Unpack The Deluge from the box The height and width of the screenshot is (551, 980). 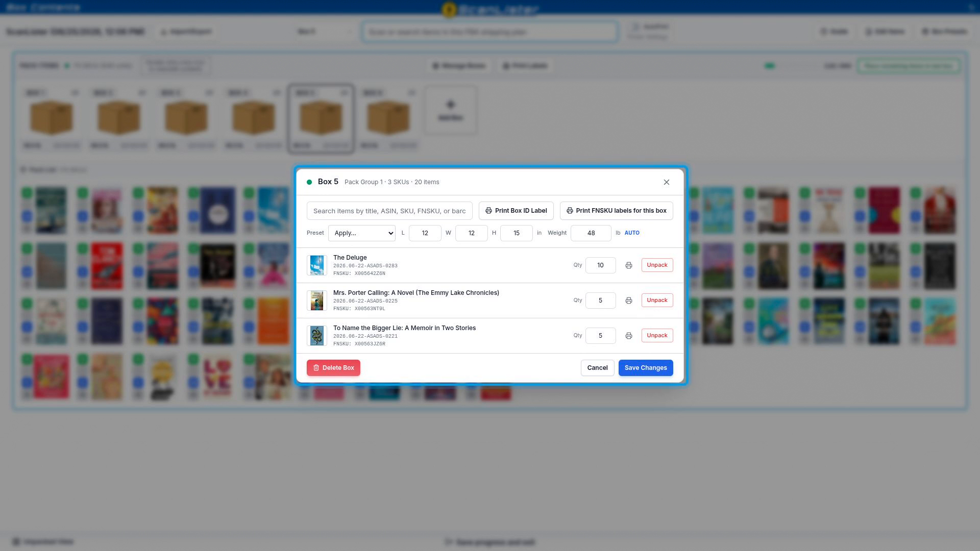657,265
